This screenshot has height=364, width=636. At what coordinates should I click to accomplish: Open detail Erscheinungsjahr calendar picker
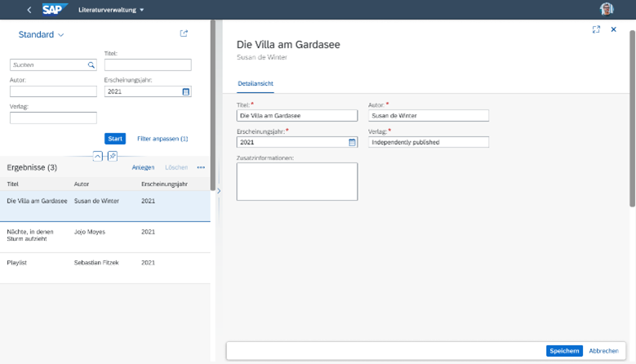[x=352, y=142]
